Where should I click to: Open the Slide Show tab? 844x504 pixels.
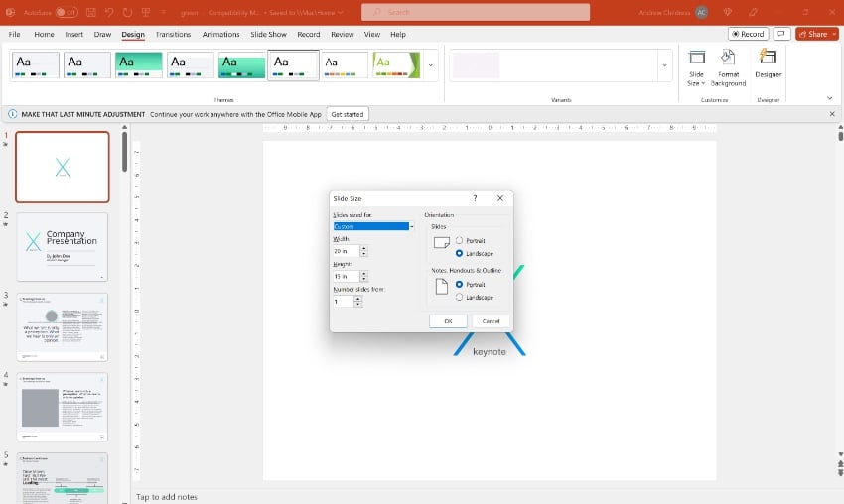[x=269, y=34]
